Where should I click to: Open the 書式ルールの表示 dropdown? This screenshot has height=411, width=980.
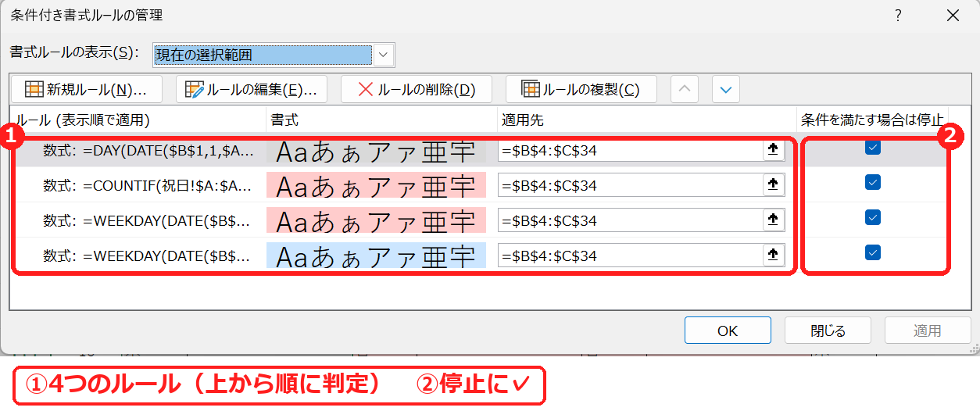pyautogui.click(x=383, y=55)
